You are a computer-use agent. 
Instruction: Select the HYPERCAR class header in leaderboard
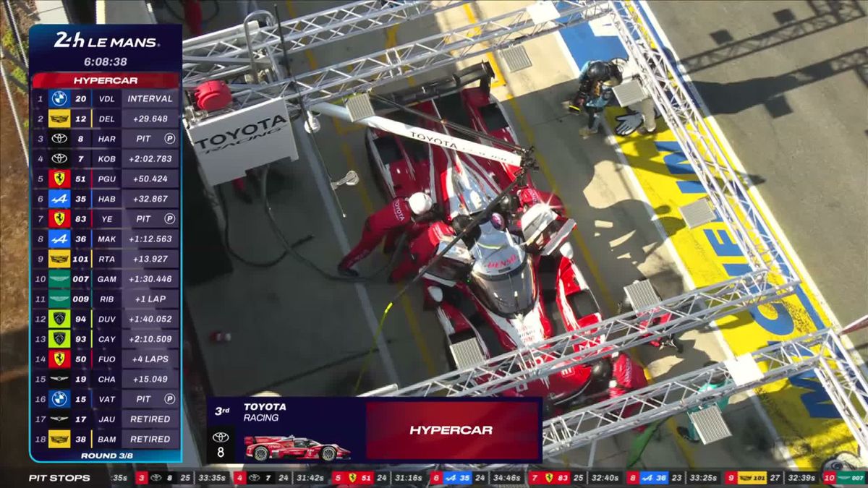click(x=106, y=80)
